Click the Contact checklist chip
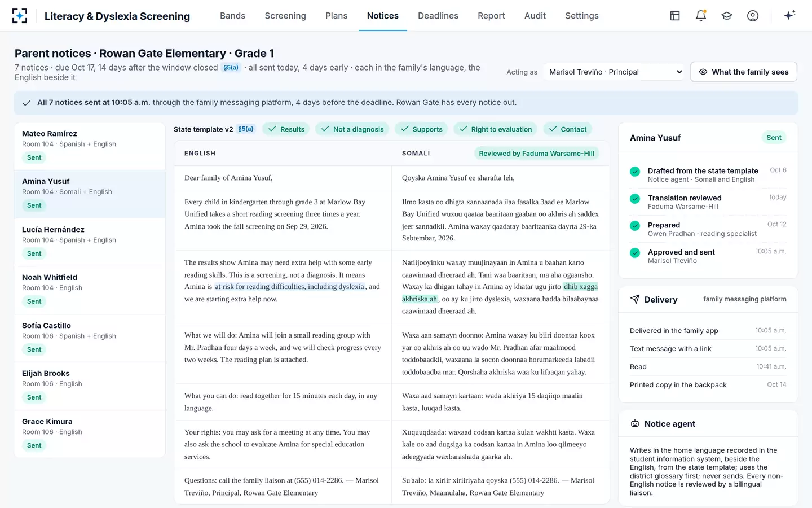Screen dimensions: 812x508 568,129
